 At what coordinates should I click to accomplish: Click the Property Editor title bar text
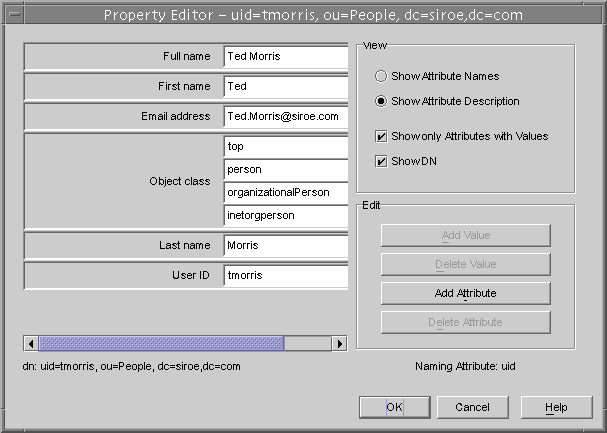313,15
